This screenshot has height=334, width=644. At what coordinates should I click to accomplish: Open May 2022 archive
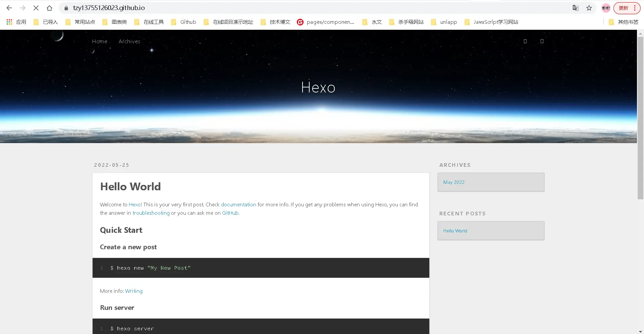coord(454,182)
